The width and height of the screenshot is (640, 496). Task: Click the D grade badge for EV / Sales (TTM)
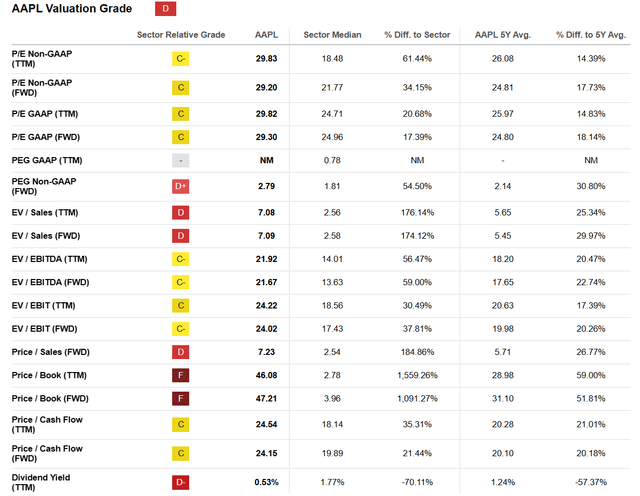click(x=180, y=213)
